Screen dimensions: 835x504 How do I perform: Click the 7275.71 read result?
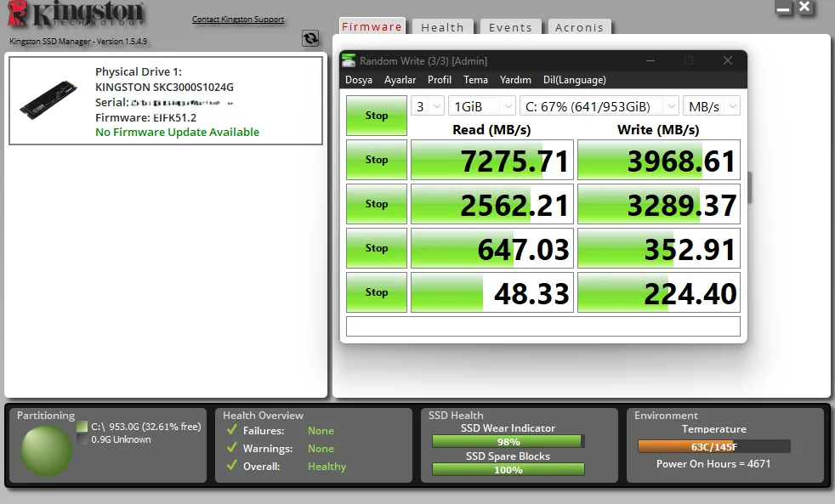tap(492, 160)
